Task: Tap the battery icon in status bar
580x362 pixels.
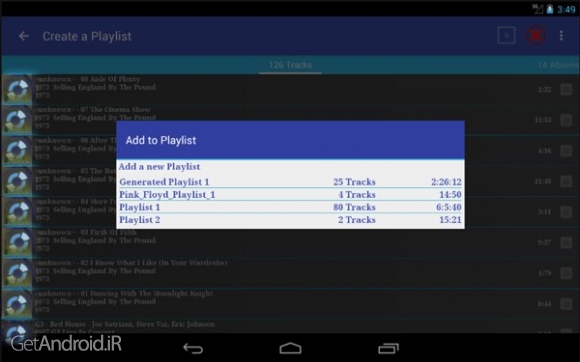Action: coord(550,9)
